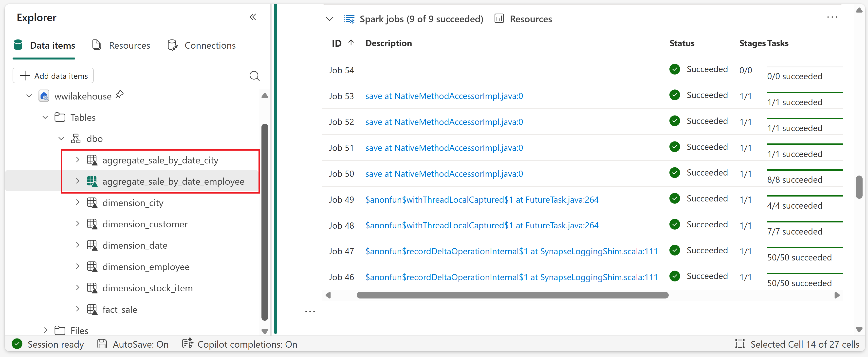Click the fact_sale table icon
868x357 pixels.
point(92,309)
